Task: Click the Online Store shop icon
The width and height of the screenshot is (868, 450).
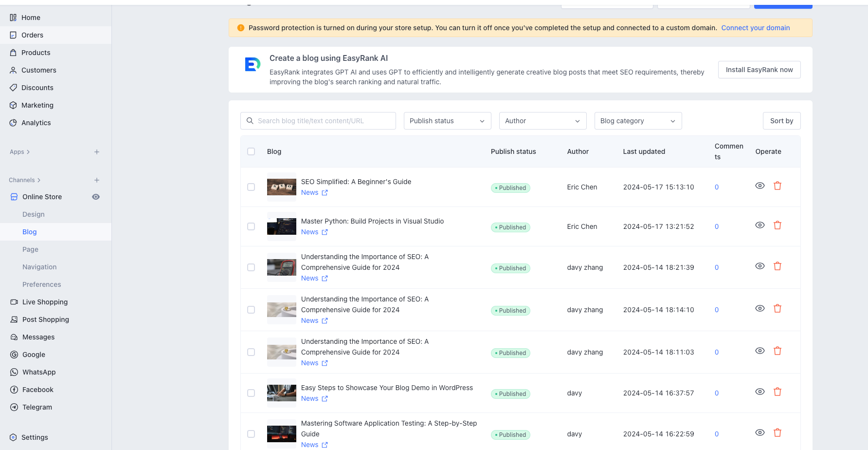Action: click(x=14, y=197)
